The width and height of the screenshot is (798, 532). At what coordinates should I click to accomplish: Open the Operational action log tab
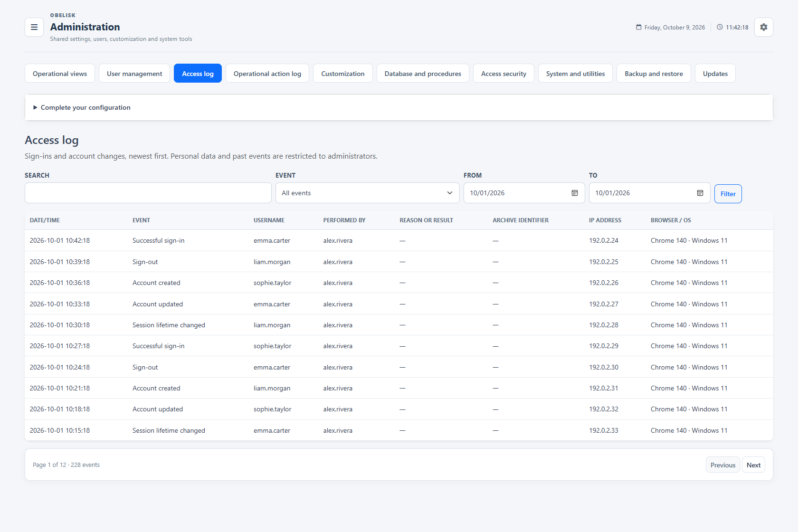[x=267, y=74]
